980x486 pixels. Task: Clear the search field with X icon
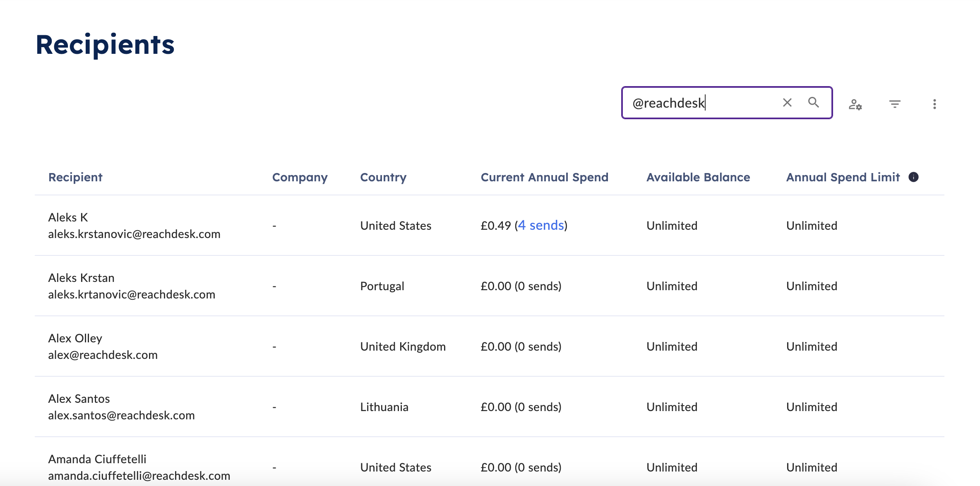(787, 103)
